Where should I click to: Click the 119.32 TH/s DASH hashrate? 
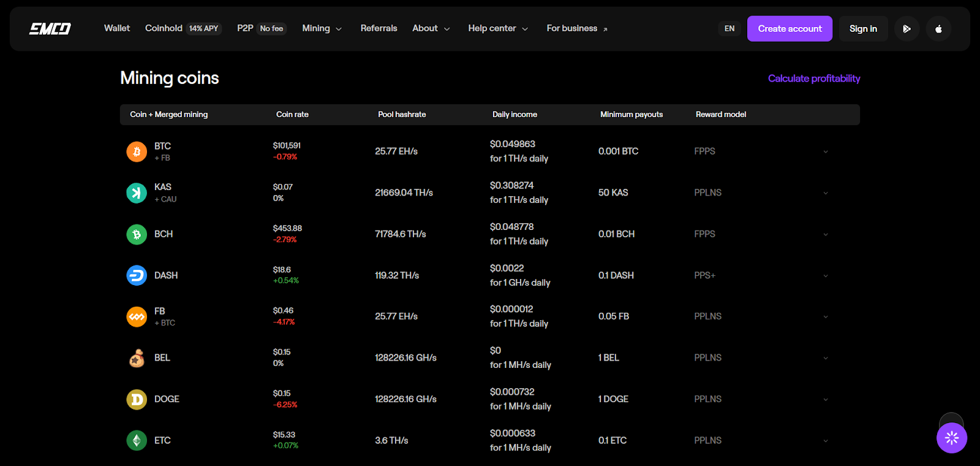[397, 275]
